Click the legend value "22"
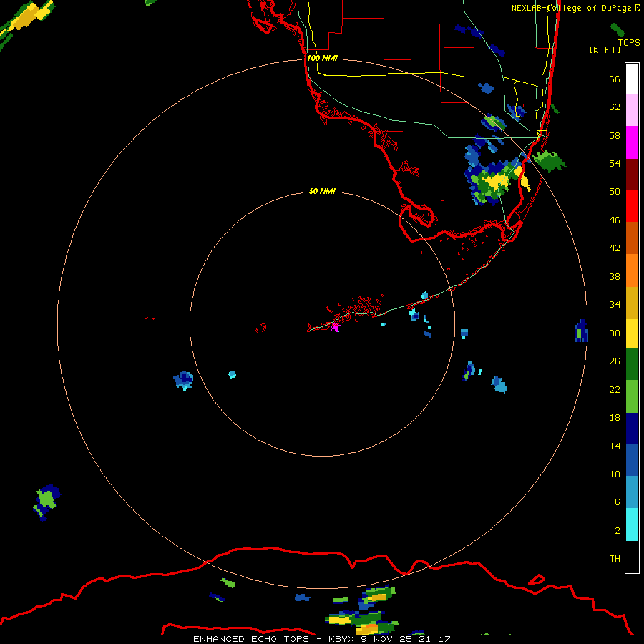644x644 pixels. 615,389
